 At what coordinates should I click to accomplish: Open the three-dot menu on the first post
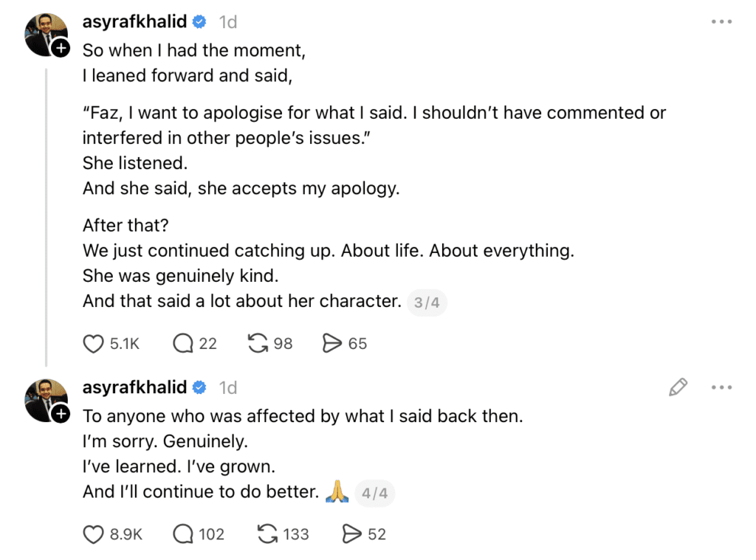[x=721, y=22]
